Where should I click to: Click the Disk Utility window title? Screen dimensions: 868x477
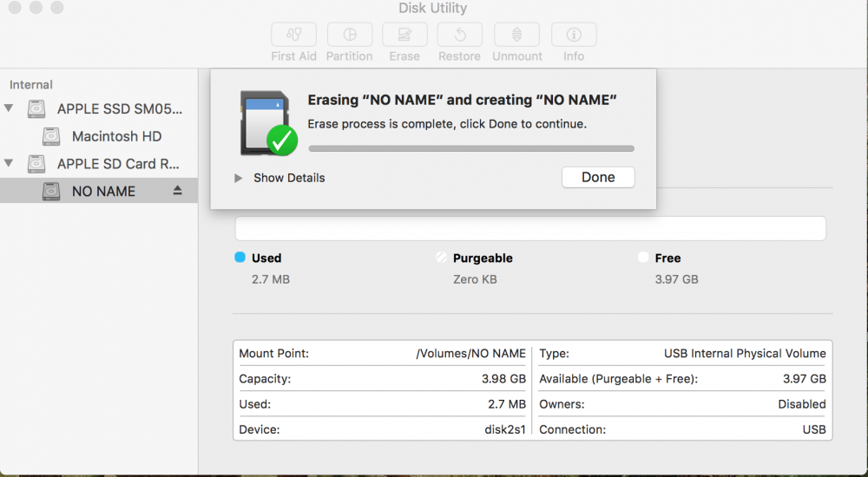433,8
